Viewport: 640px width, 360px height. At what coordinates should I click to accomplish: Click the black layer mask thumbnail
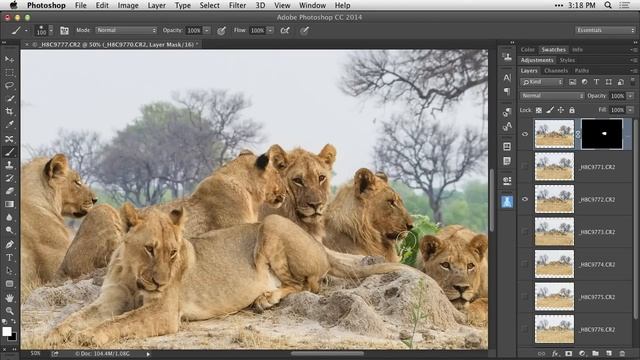point(602,134)
